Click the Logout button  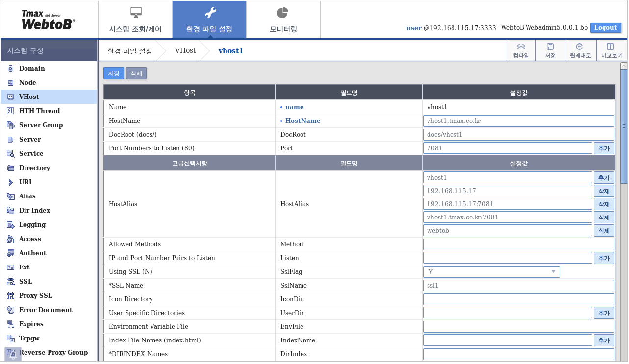(x=605, y=28)
